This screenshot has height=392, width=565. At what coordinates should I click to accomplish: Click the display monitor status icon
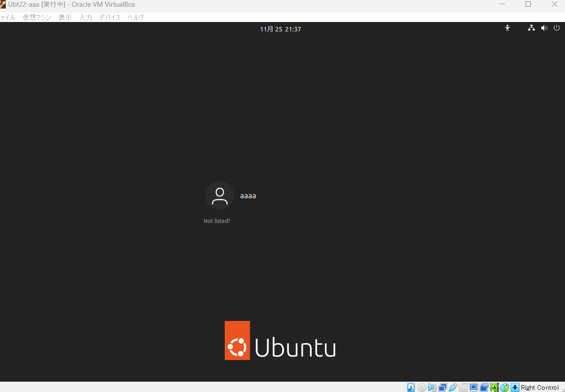pos(474,388)
